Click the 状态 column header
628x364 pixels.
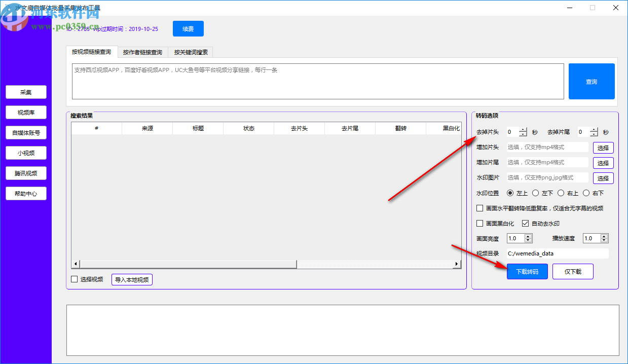pos(249,128)
